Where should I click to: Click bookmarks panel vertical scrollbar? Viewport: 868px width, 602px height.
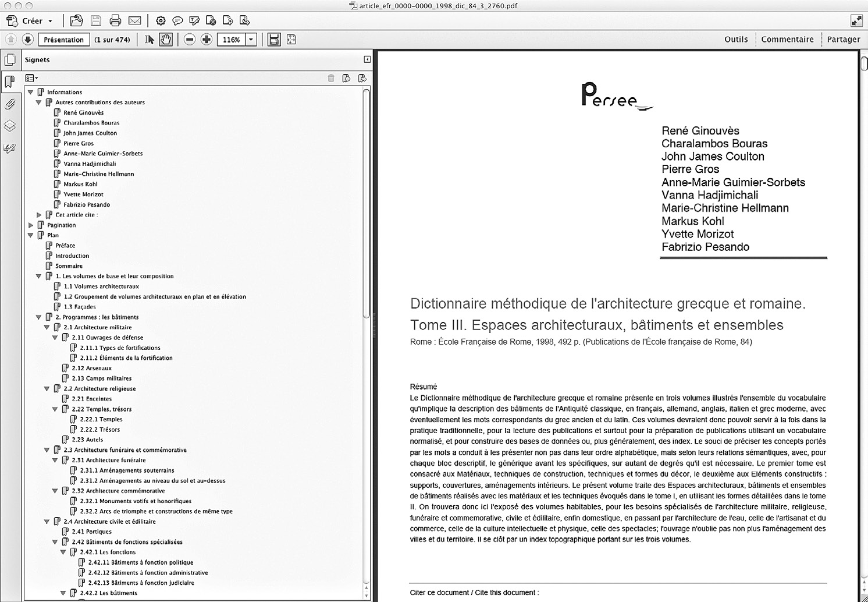pos(366,203)
